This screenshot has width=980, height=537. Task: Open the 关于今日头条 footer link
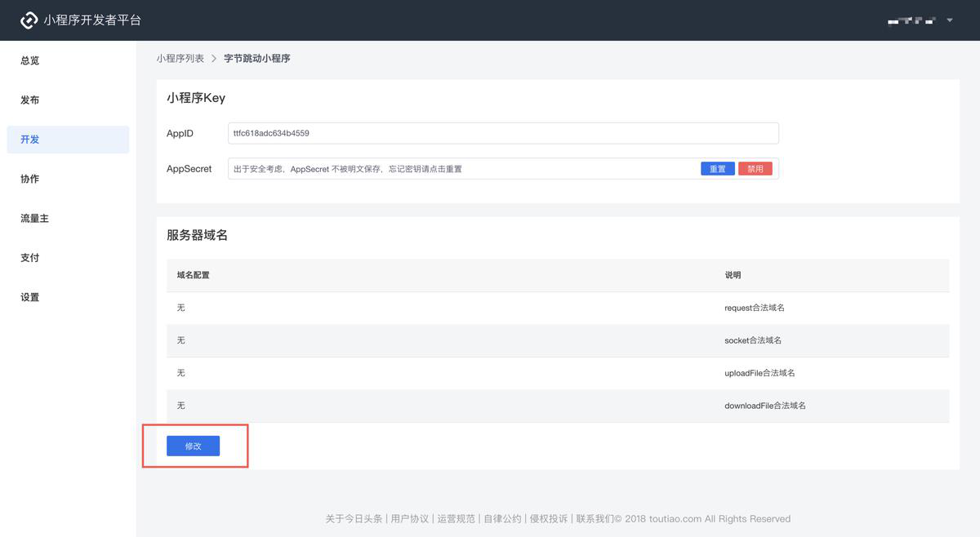click(x=354, y=518)
